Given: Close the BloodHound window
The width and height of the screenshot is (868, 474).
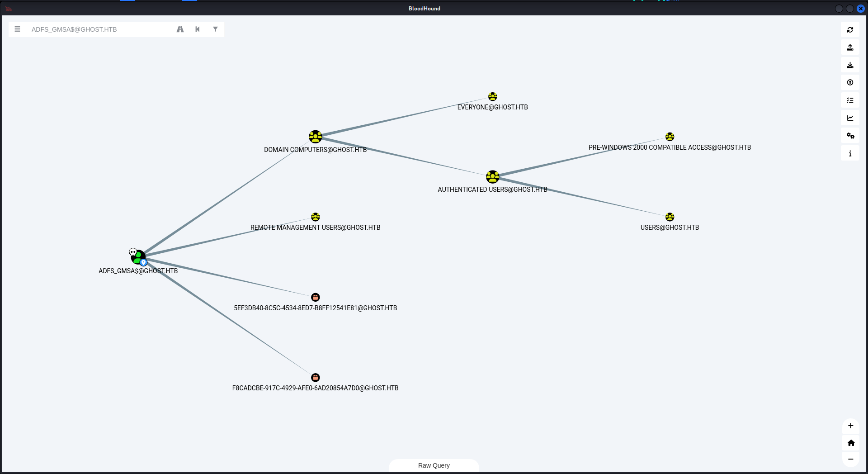Looking at the screenshot, I should coord(861,9).
